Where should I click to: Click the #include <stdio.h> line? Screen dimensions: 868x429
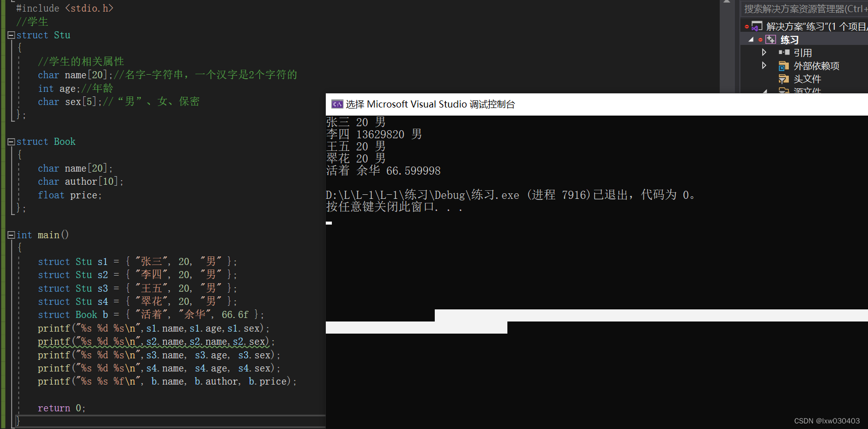[x=65, y=8]
